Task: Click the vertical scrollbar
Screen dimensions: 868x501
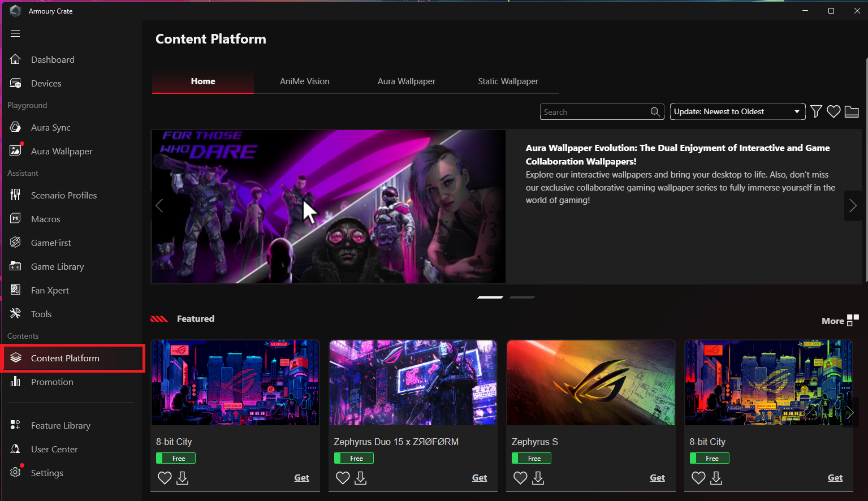Action: 866,170
